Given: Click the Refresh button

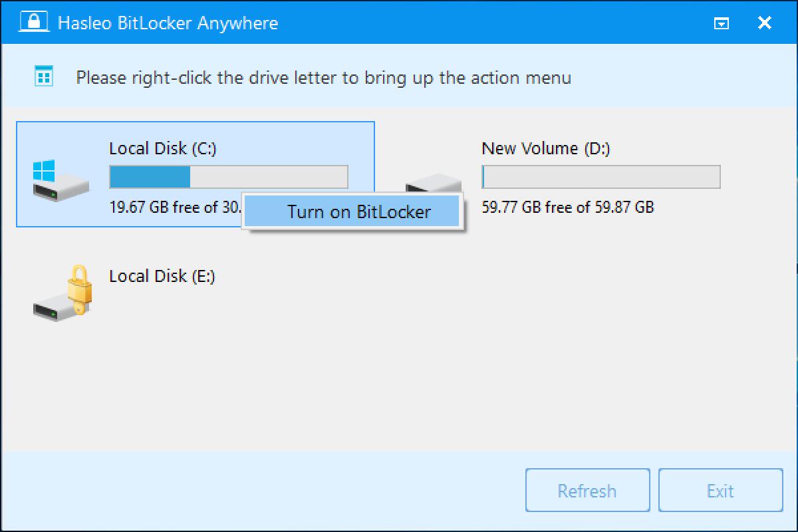Looking at the screenshot, I should coord(587,490).
